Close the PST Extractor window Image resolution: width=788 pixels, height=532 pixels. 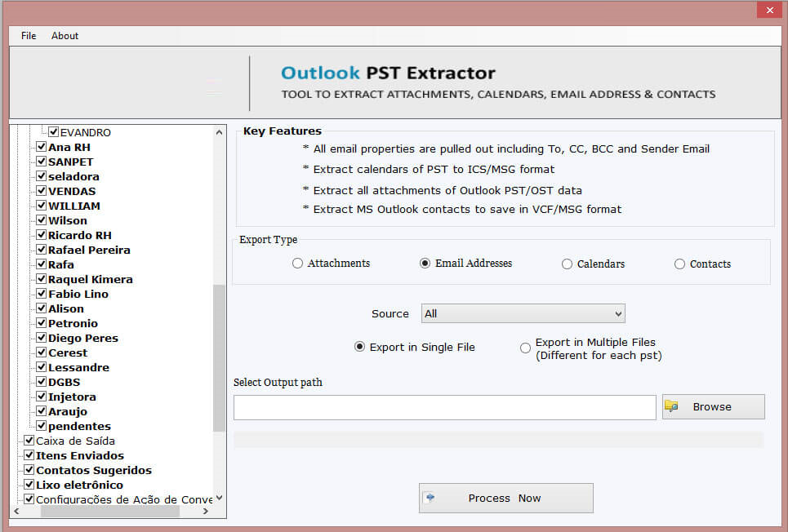click(769, 10)
